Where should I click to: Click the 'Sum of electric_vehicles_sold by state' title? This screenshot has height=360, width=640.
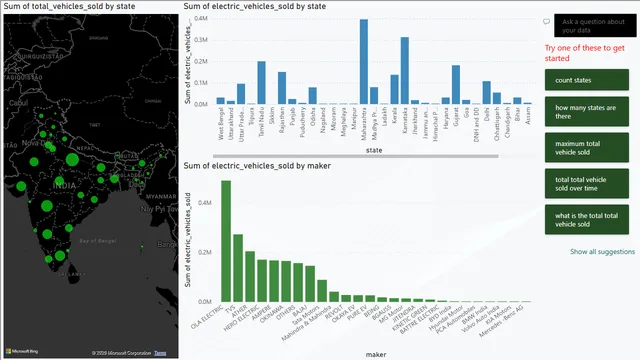coord(255,6)
